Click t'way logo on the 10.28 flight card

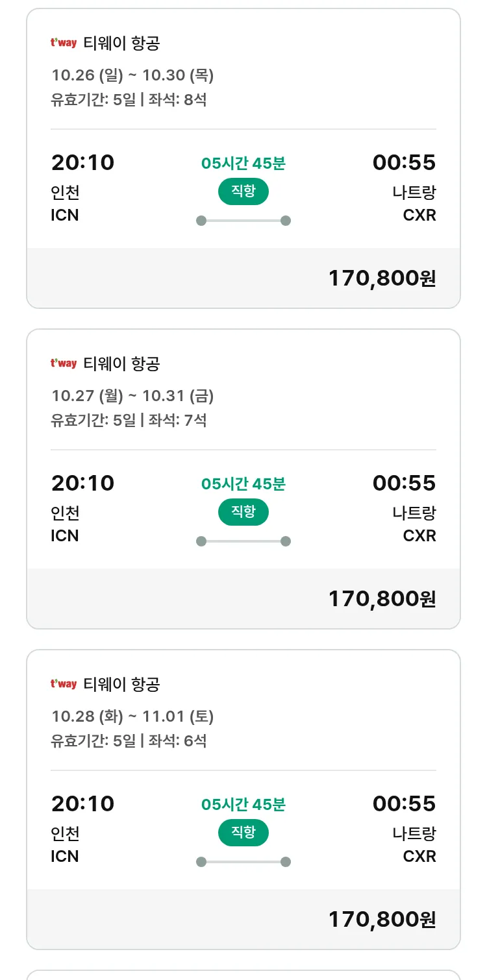(64, 685)
